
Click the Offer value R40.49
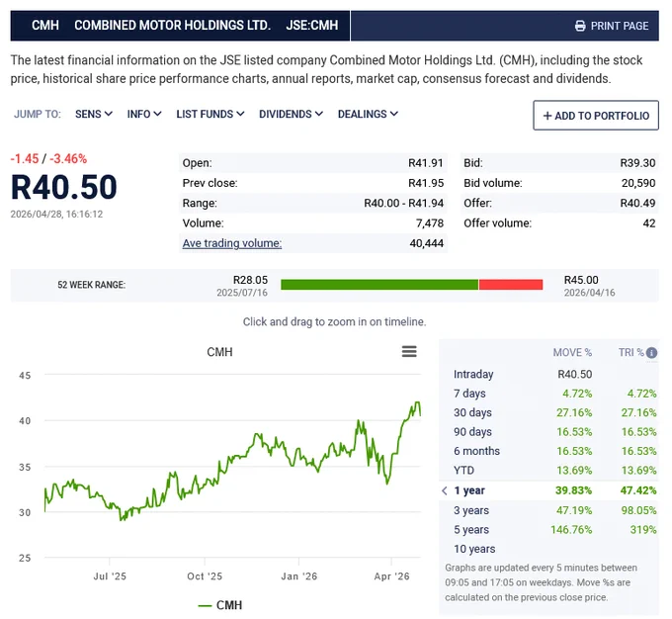[x=637, y=204]
